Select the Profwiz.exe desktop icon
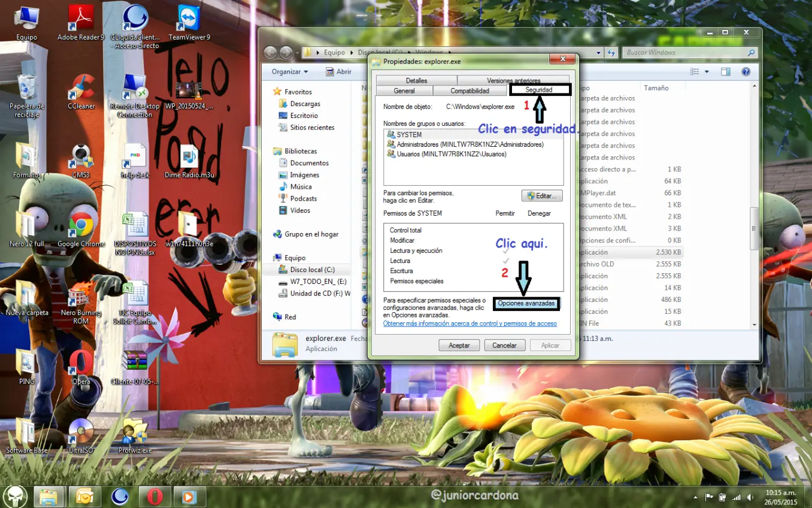812x508 pixels. point(135,435)
